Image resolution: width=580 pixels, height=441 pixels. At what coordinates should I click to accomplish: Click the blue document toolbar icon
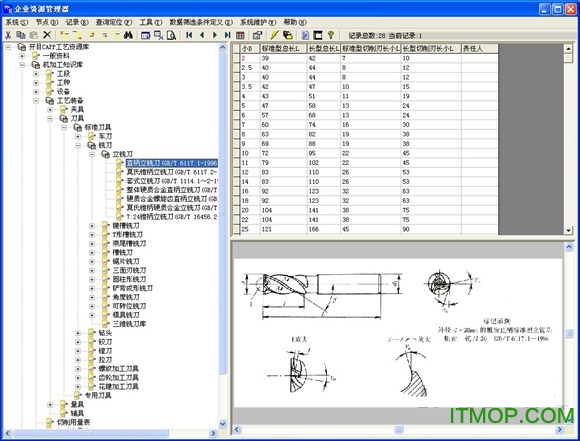305,35
